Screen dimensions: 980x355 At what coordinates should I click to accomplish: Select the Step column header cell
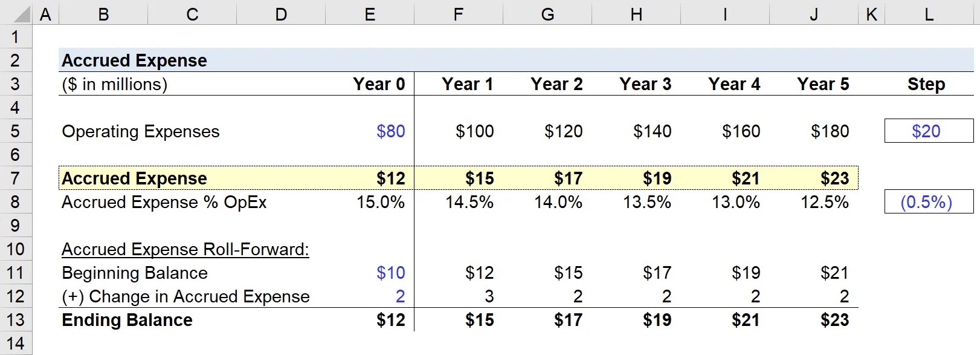click(926, 84)
